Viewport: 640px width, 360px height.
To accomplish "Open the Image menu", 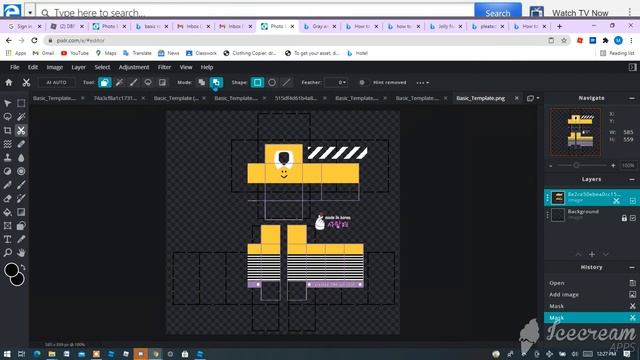I will tap(55, 67).
